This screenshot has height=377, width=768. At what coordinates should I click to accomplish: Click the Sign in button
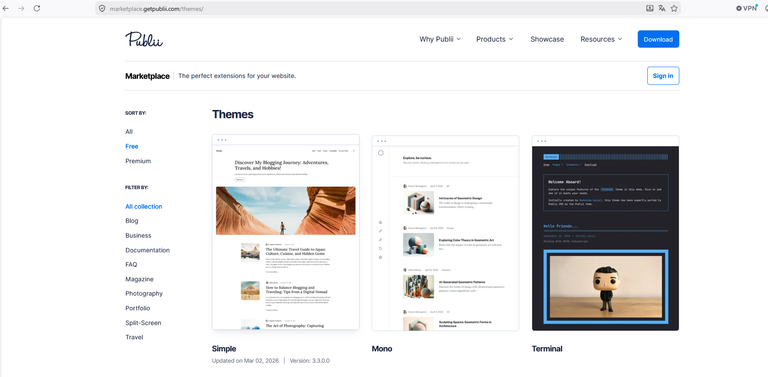pos(663,76)
